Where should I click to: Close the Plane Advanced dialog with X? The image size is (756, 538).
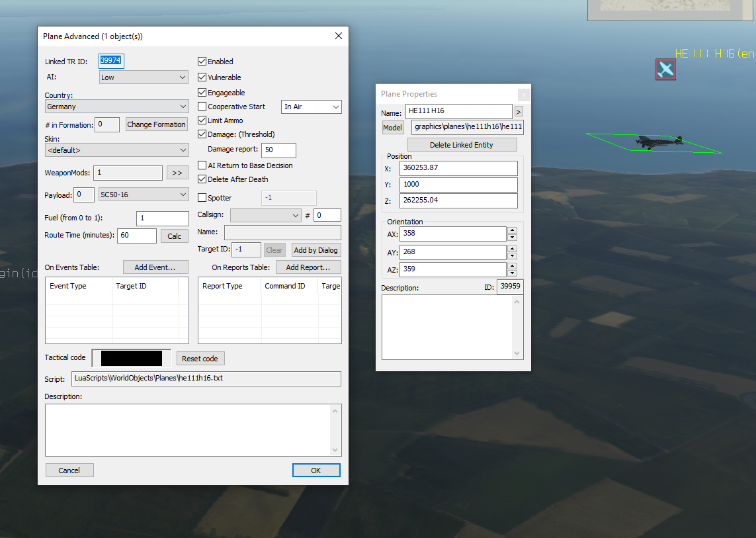pos(339,36)
